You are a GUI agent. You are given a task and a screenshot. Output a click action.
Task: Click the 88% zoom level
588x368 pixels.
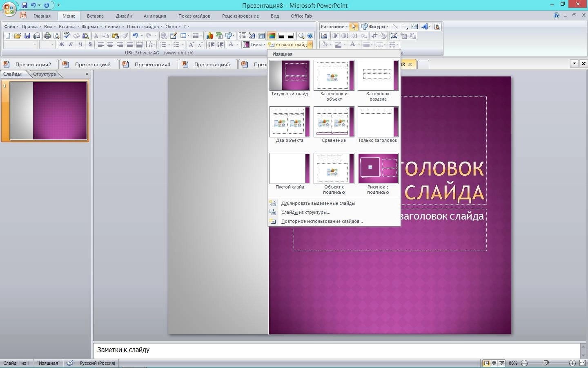513,363
